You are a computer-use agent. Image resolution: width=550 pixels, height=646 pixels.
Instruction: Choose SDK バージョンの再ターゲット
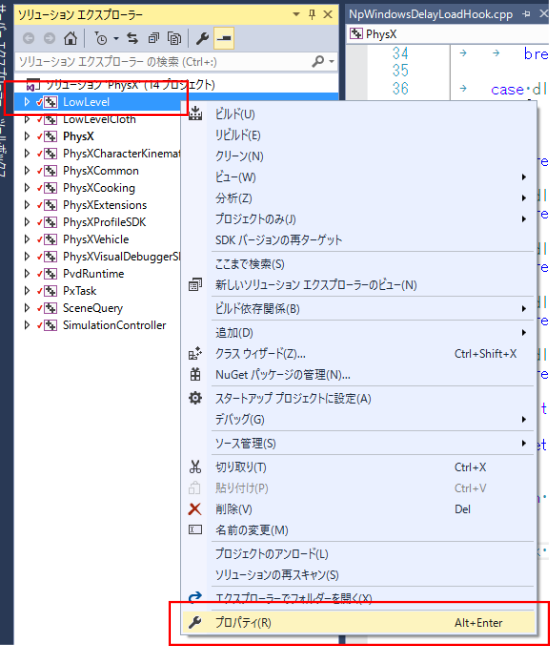coord(359,240)
